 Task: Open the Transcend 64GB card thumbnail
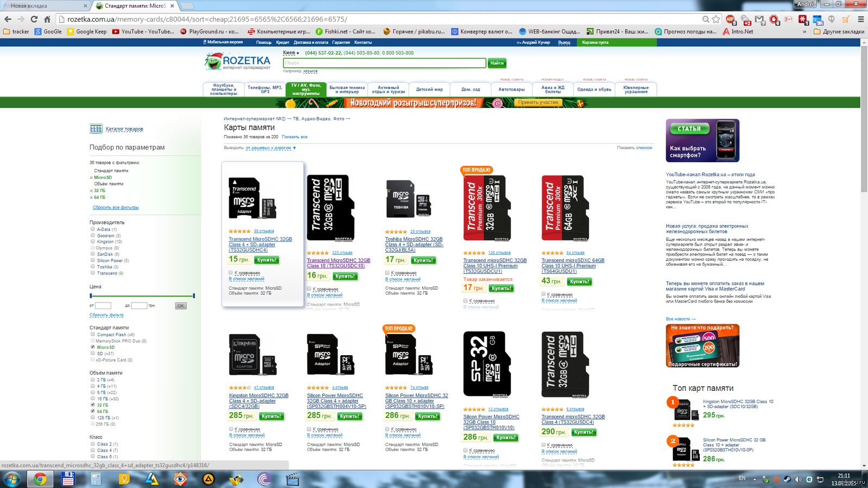pyautogui.click(x=566, y=208)
